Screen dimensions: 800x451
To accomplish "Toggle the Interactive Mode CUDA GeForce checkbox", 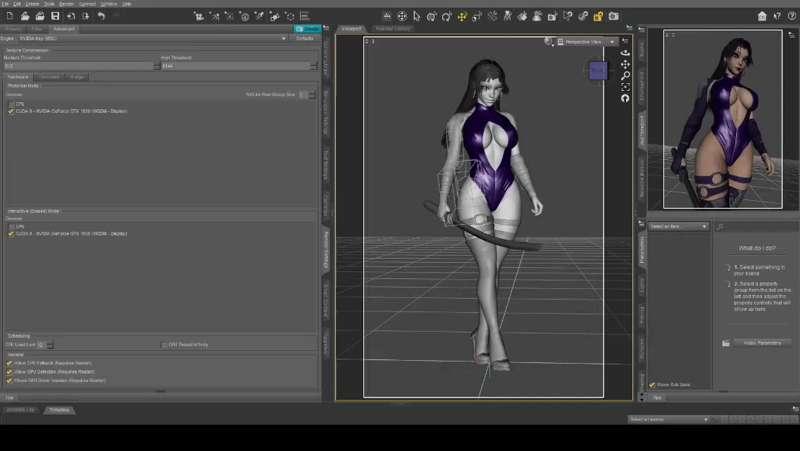I will (x=11, y=234).
